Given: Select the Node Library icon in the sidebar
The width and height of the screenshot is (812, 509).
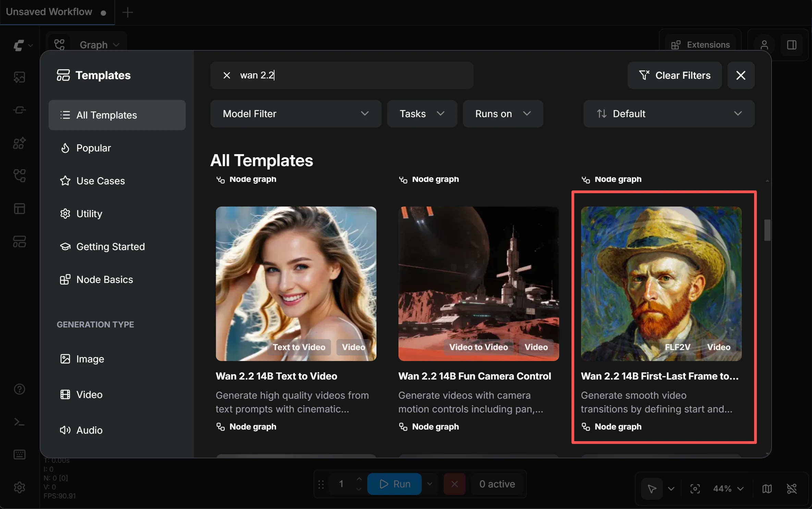Looking at the screenshot, I should [x=20, y=110].
